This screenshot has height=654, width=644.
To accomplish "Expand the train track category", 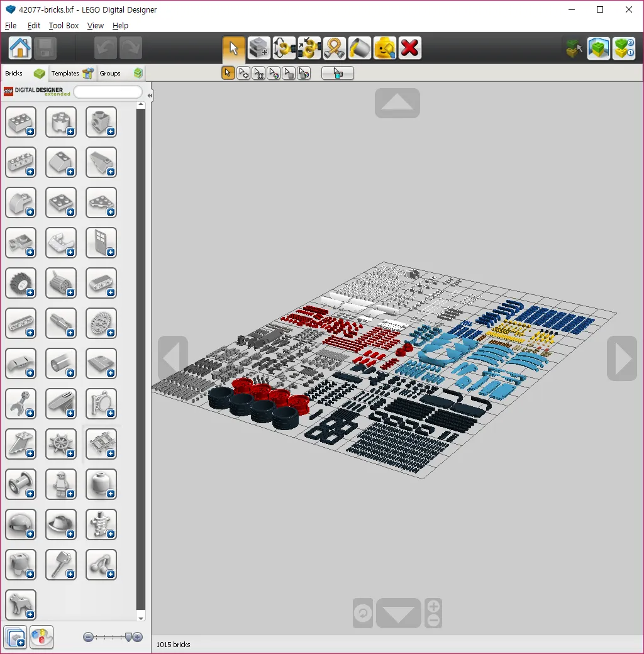I will 101,444.
